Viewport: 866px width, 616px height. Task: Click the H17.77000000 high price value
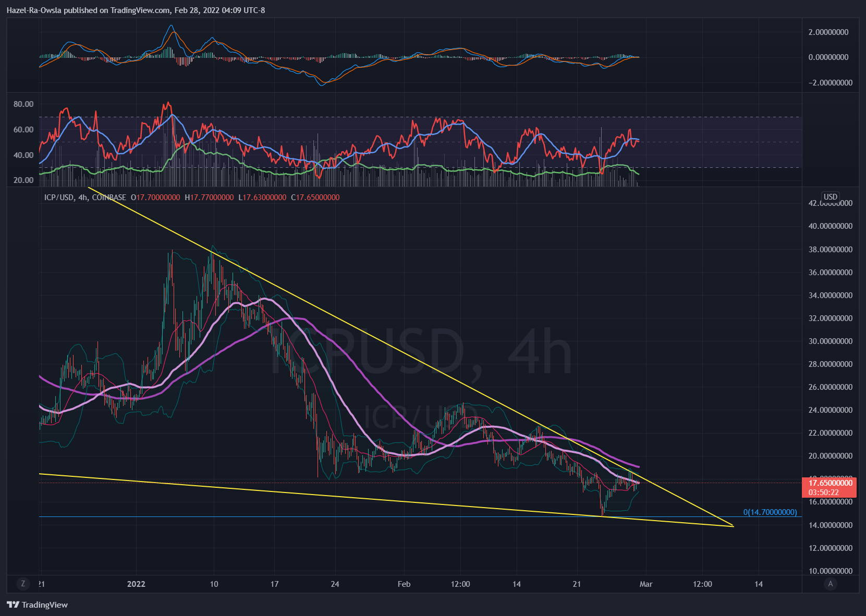(210, 198)
